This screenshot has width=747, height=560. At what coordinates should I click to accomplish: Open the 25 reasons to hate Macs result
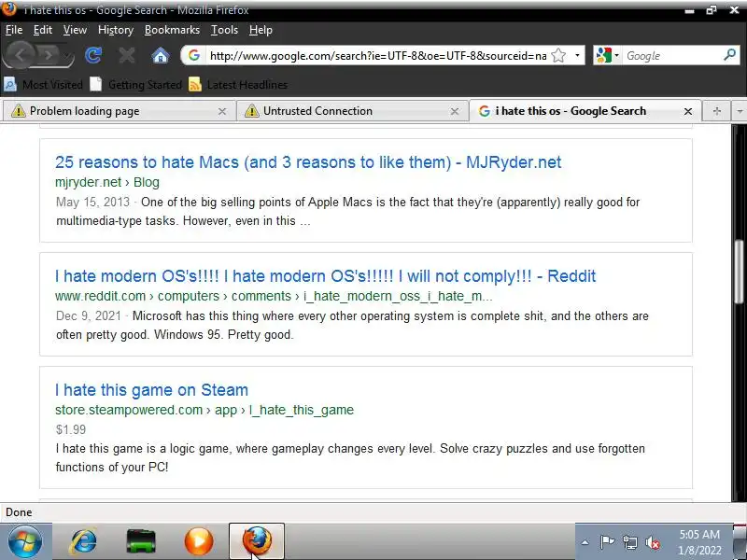click(308, 162)
